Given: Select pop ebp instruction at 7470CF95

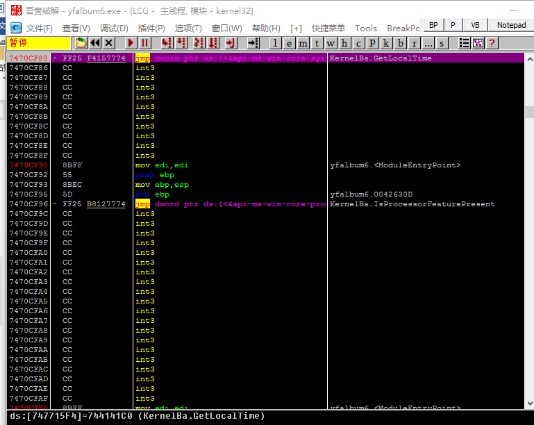Looking at the screenshot, I should tap(152, 194).
